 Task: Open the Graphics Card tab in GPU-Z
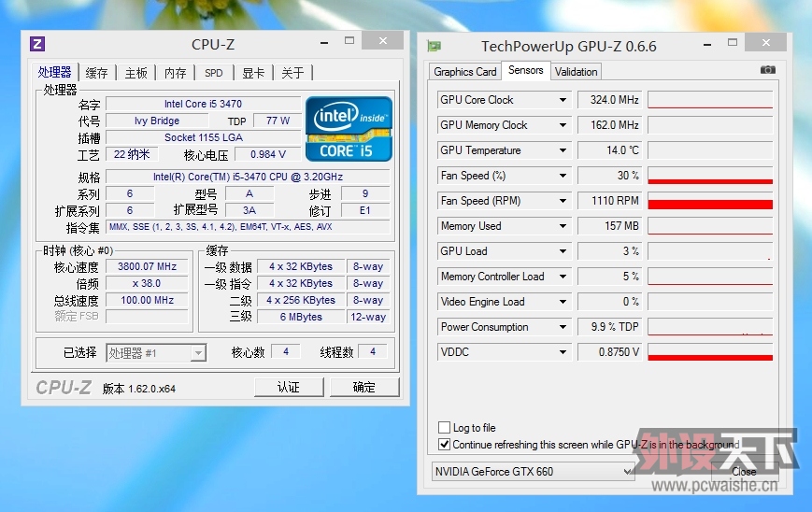pyautogui.click(x=465, y=72)
